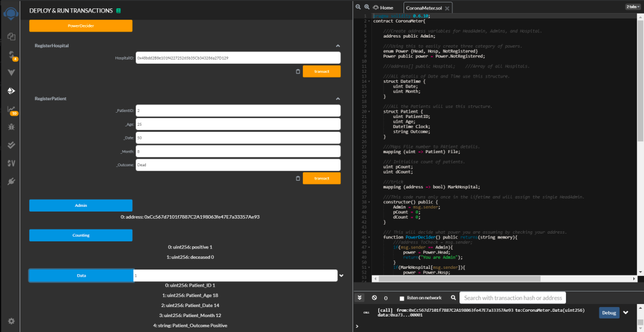
Task: Click the pending transactions counter 0
Action: coord(386,298)
